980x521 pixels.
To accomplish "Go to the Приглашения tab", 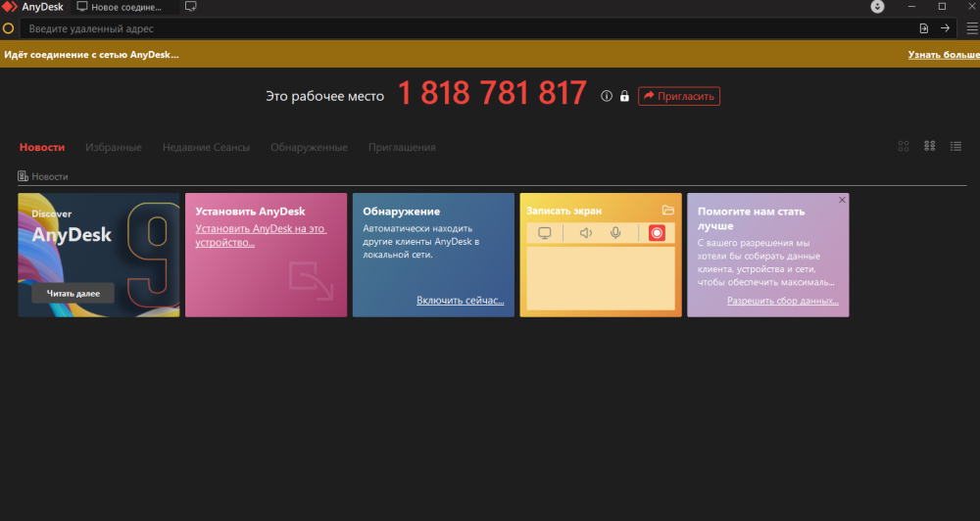I will [402, 148].
